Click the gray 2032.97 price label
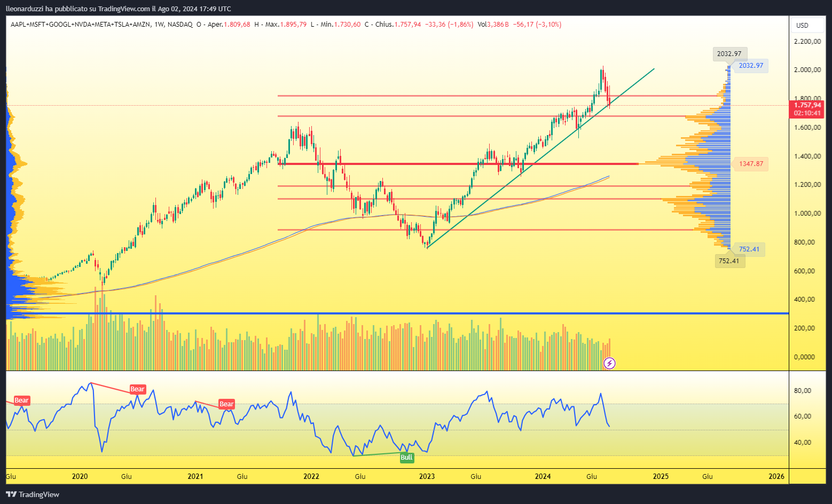832x504 pixels. click(729, 54)
